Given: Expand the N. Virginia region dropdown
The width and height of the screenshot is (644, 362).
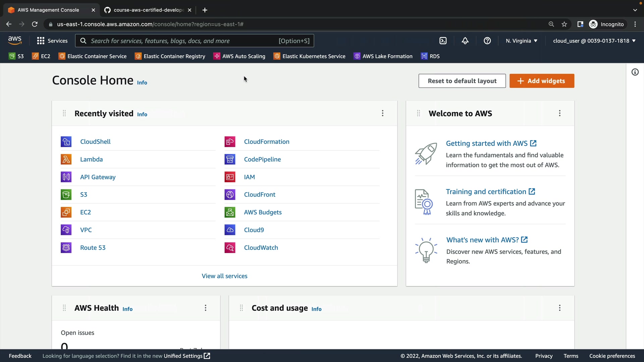Looking at the screenshot, I should point(522,41).
